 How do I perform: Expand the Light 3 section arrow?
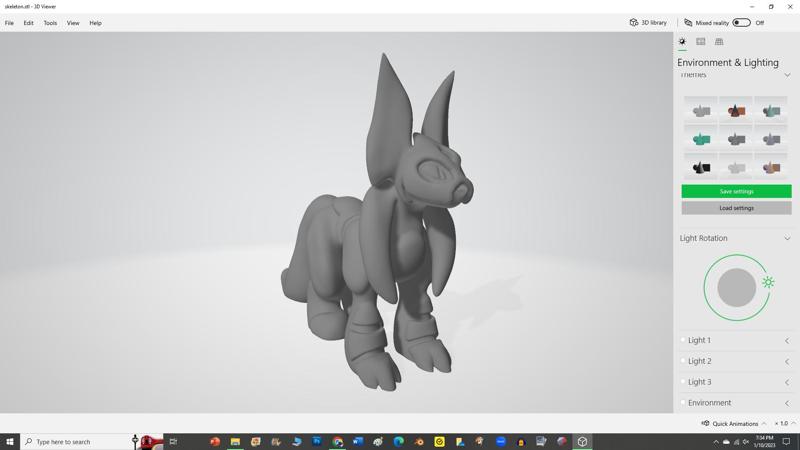[x=787, y=382]
